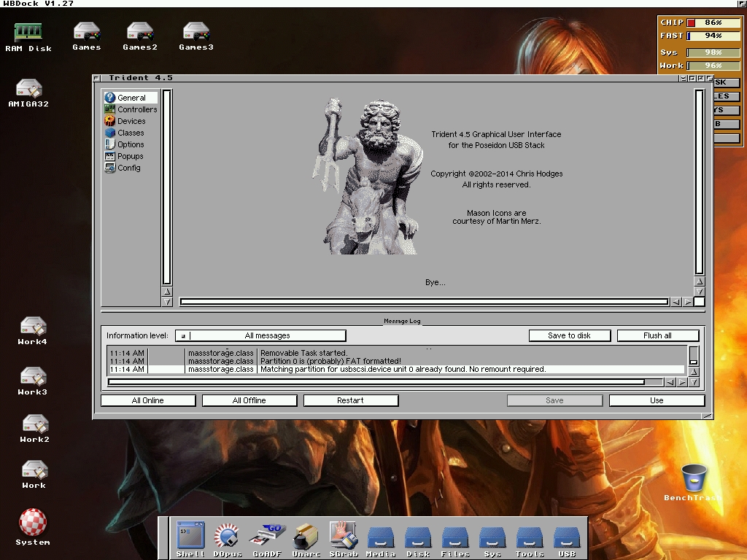The height and width of the screenshot is (560, 747).
Task: Start SGrab from the dock
Action: (344, 539)
